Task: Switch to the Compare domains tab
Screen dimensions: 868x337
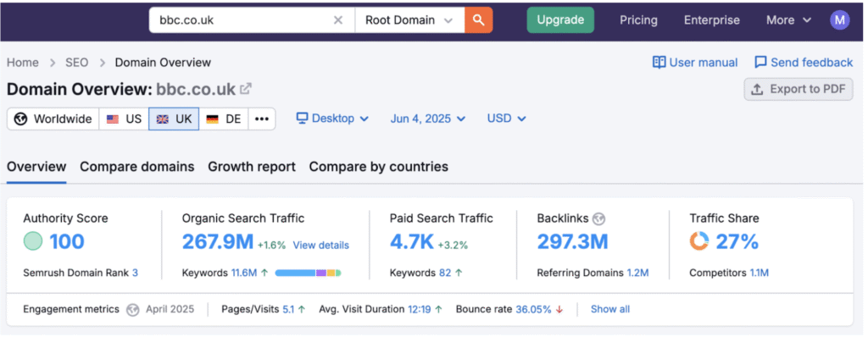Action: point(137,167)
